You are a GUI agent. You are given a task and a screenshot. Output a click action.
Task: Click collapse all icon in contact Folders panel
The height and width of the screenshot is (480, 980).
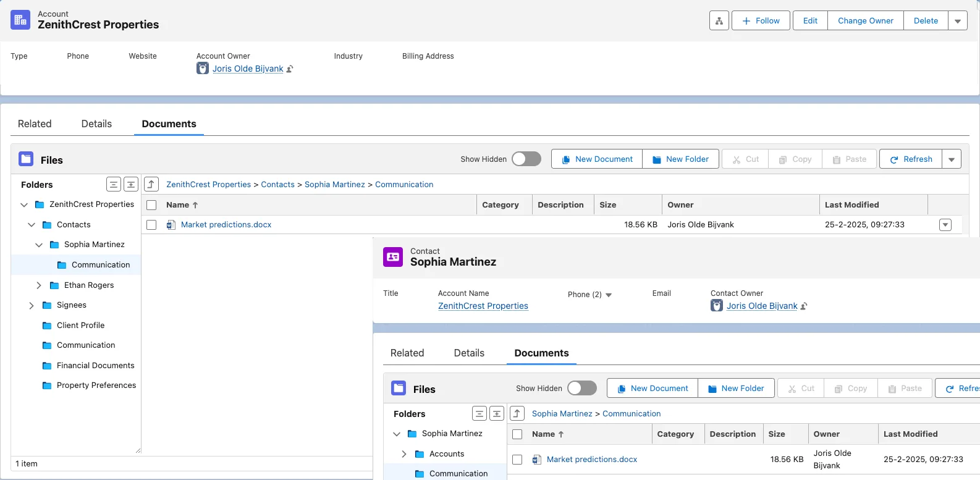pos(479,413)
